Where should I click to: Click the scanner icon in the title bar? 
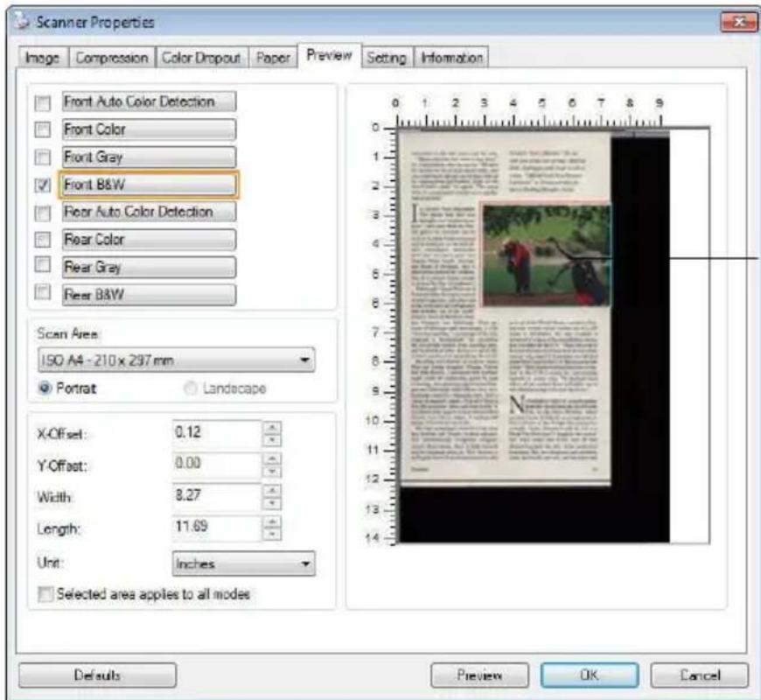point(21,20)
